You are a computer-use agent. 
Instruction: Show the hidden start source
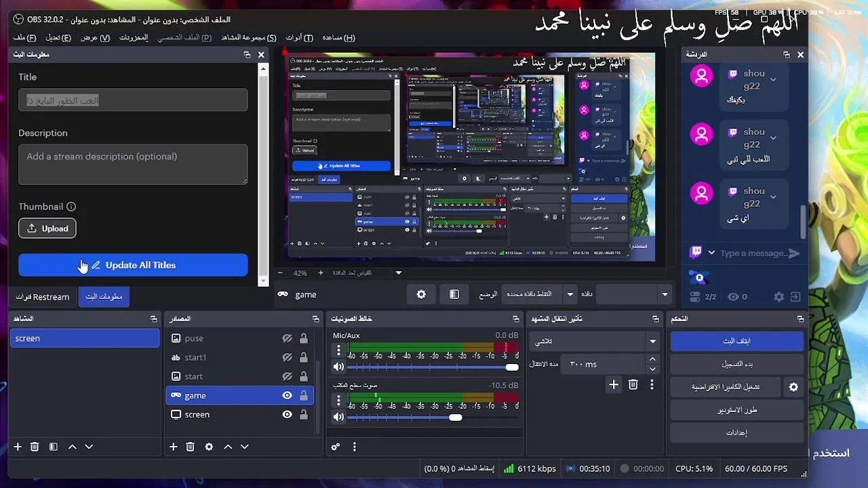[287, 376]
